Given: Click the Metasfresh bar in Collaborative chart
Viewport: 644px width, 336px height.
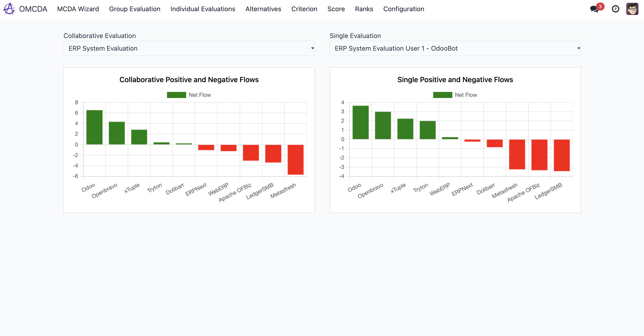Looking at the screenshot, I should (x=296, y=160).
